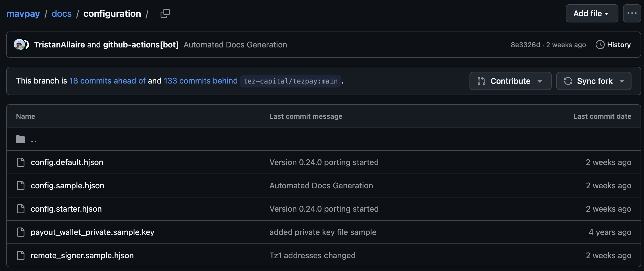This screenshot has width=644, height=271.
Task: Open commit hash 8e3326d
Action: point(525,45)
